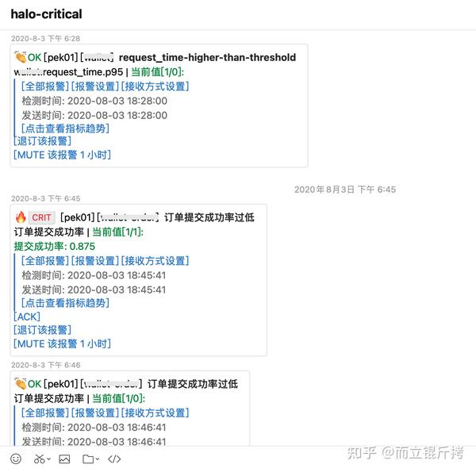Unsubscribe (退订该报警) from the CRIT order alert

43,330
